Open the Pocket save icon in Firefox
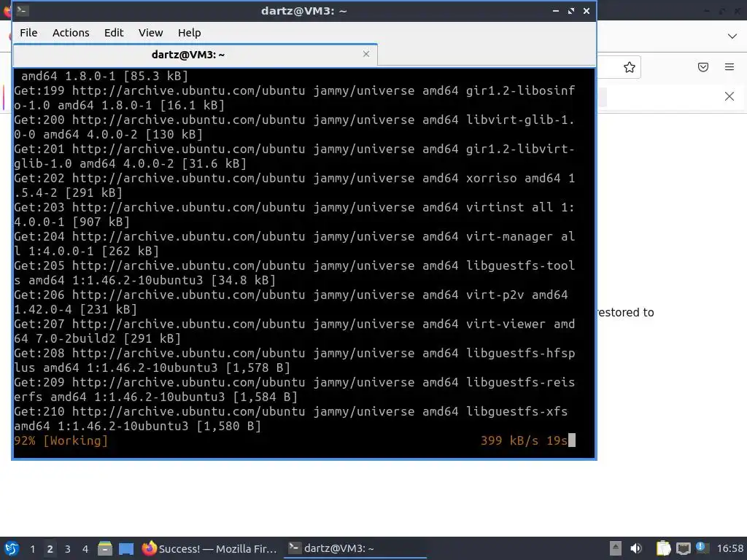 coord(703,67)
